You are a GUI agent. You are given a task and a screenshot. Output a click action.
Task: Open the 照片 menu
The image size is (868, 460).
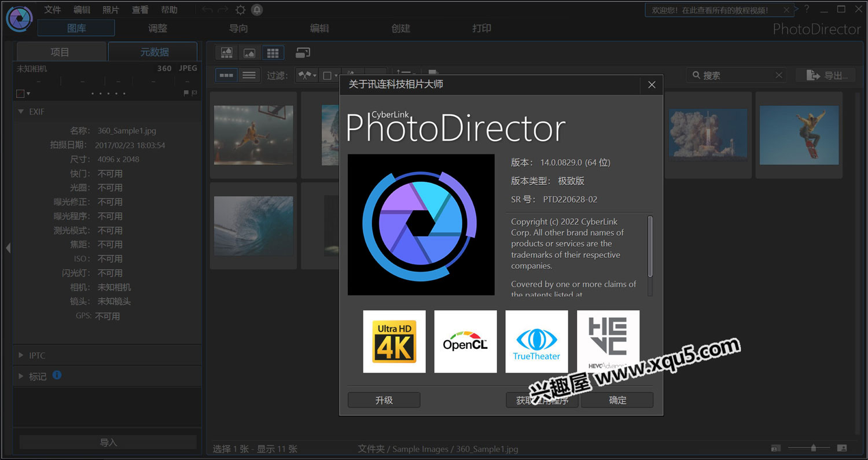[x=111, y=10]
